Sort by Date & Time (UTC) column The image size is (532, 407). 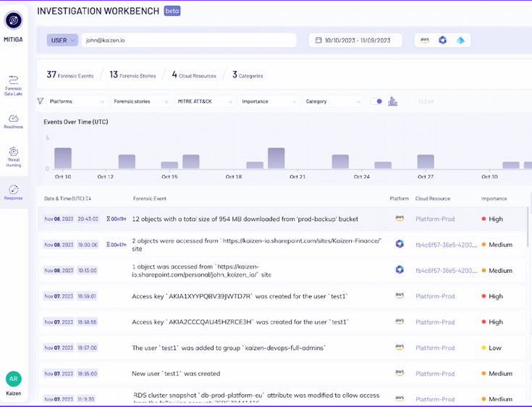(x=69, y=198)
